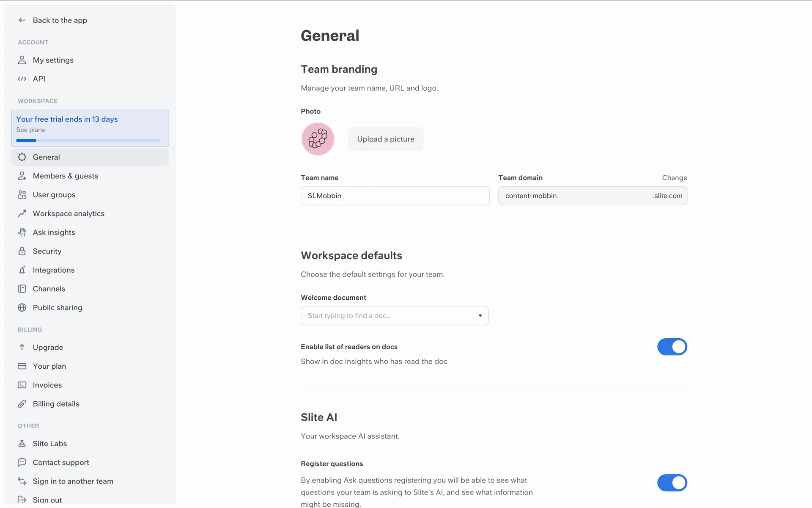
Task: Open the API code icon
Action: click(x=22, y=79)
